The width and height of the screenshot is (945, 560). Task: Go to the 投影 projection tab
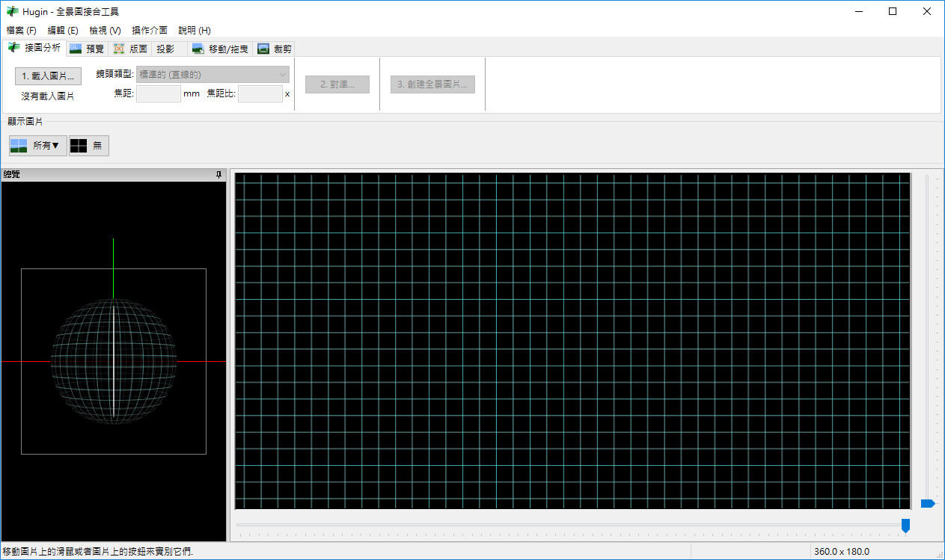[x=165, y=49]
